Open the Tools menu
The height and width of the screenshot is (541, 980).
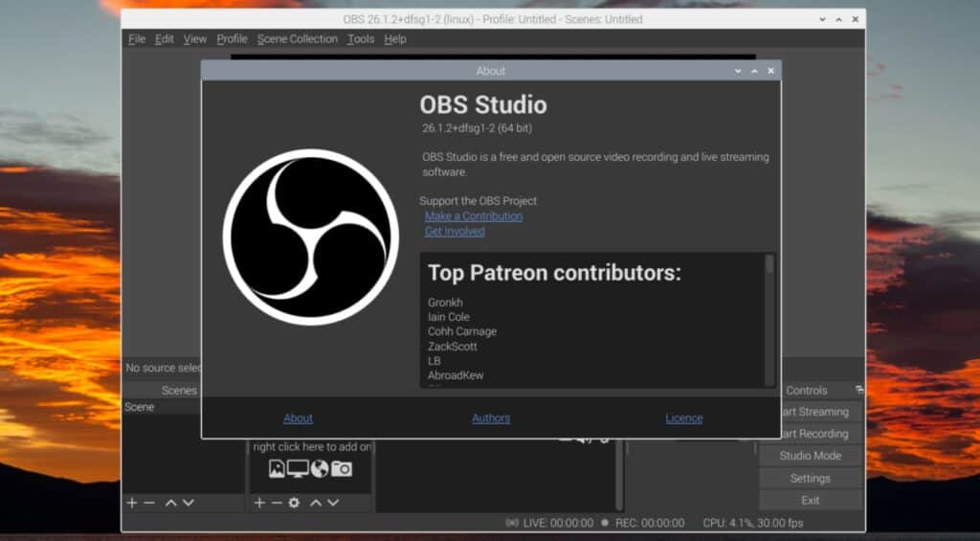coord(361,38)
